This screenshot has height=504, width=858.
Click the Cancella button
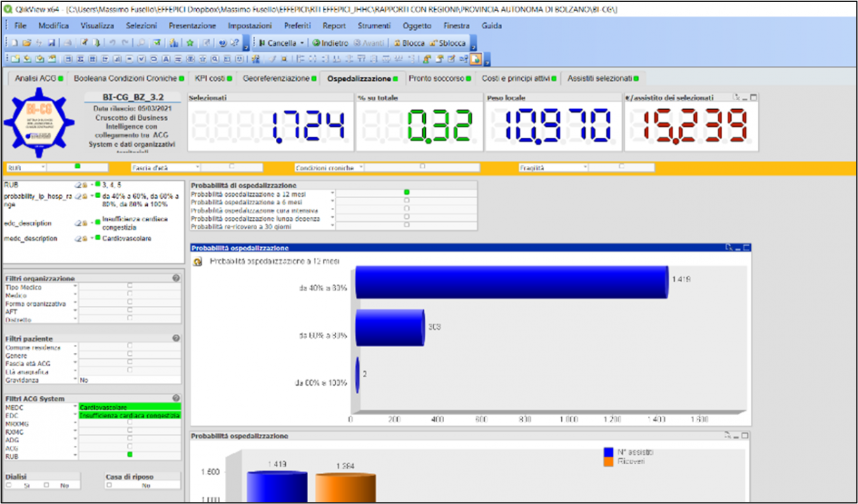(277, 43)
